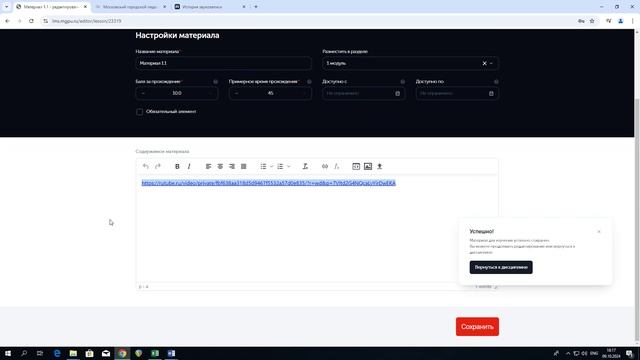Switch to the second browser tab

pos(131,7)
